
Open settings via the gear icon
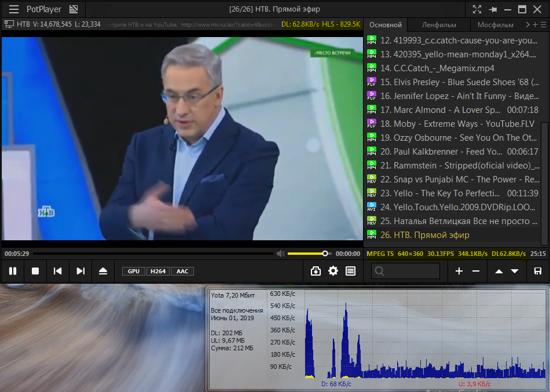click(333, 271)
